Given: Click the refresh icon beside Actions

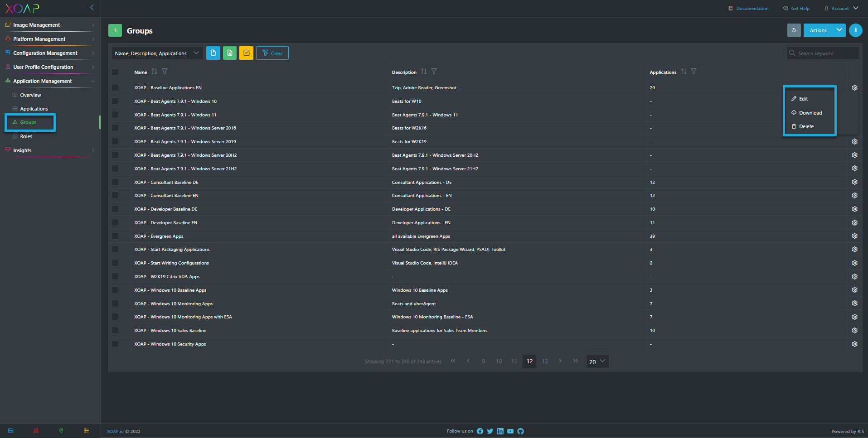Looking at the screenshot, I should click(x=794, y=30).
